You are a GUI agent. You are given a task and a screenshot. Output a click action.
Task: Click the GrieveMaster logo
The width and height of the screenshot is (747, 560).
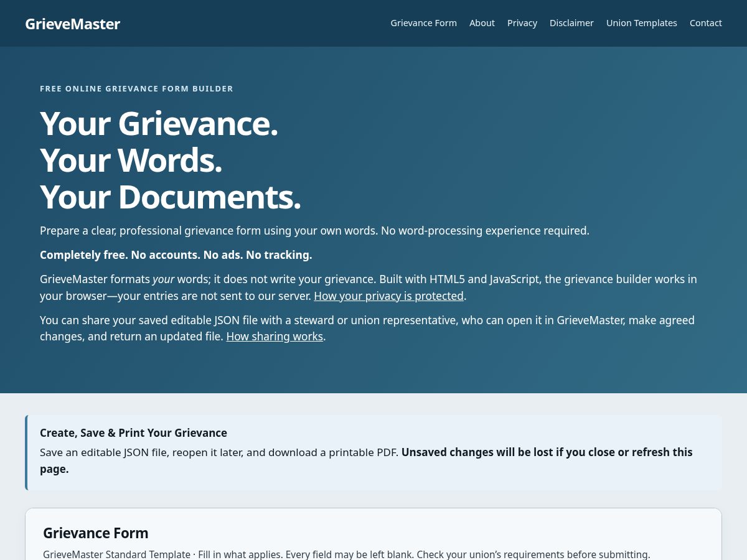coord(72,24)
